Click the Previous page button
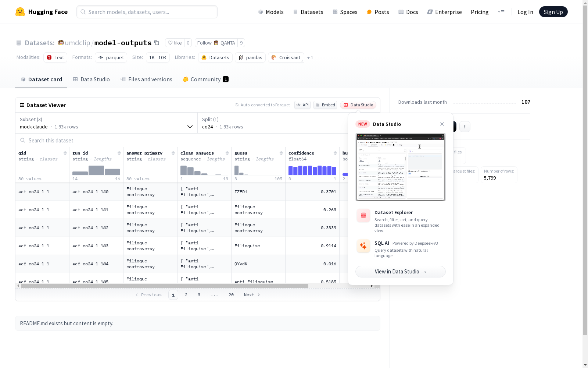Viewport: 588px width, 368px height. tap(148, 295)
